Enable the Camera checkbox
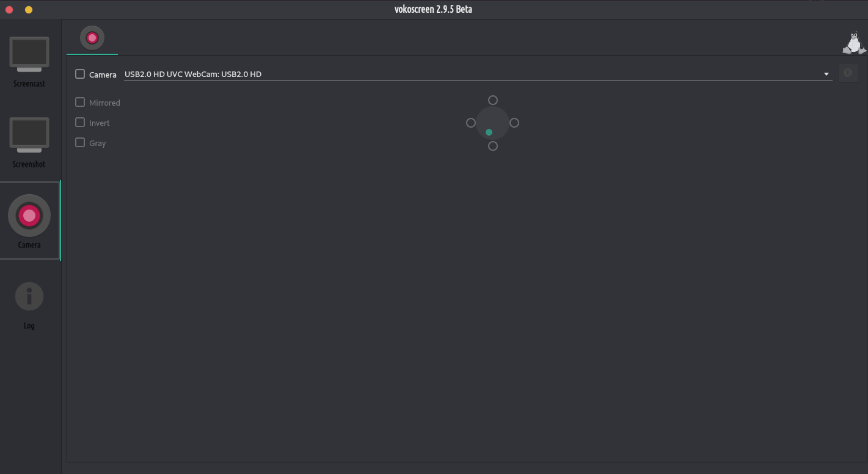Viewport: 868px width, 474px height. pos(80,74)
